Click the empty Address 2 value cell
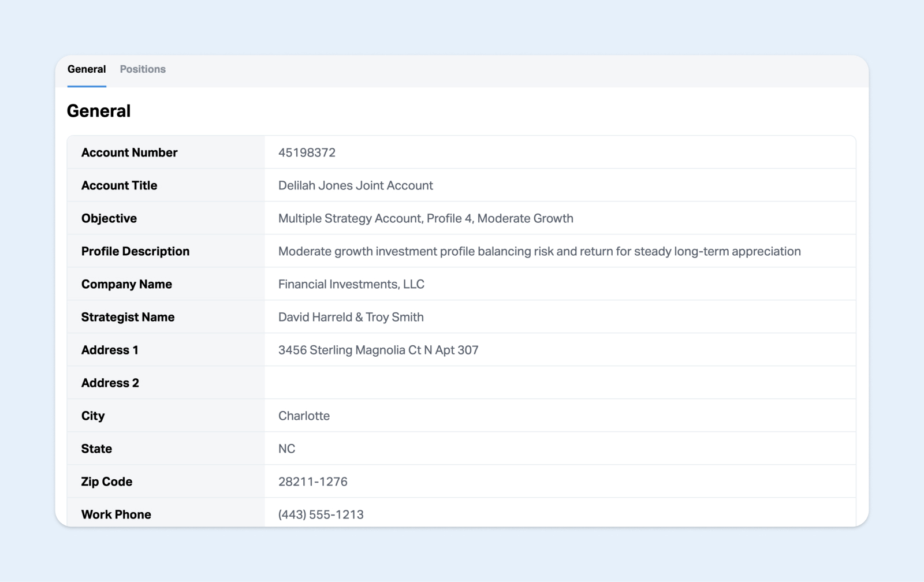The width and height of the screenshot is (924, 582). (559, 383)
